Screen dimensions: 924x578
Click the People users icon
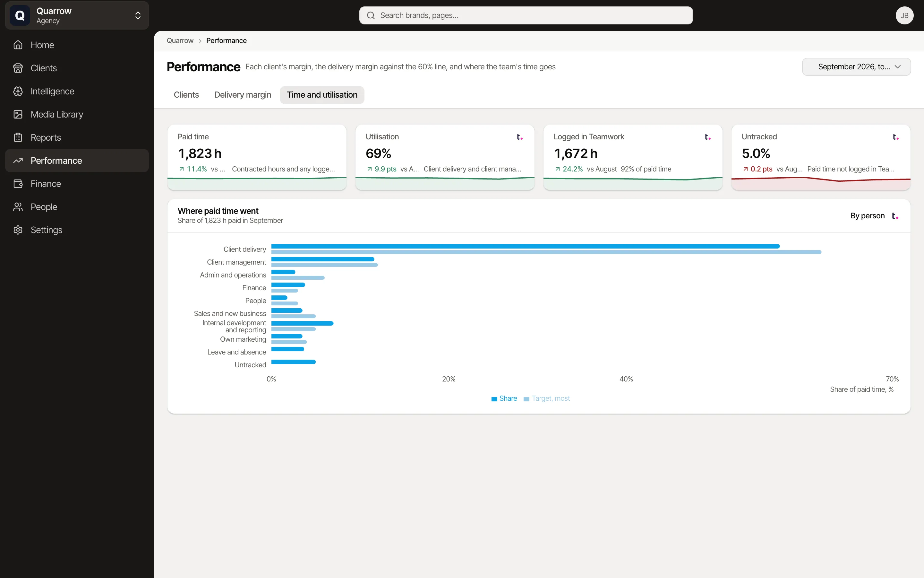coord(18,207)
